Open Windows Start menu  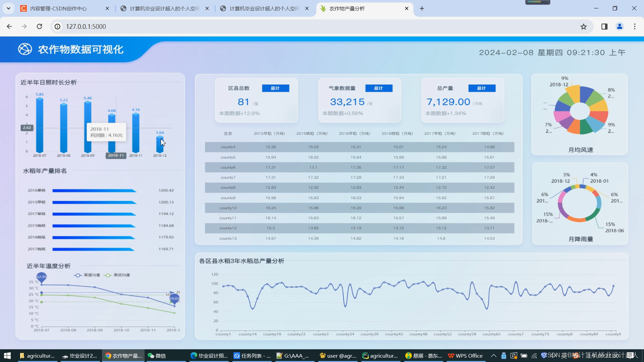7,356
